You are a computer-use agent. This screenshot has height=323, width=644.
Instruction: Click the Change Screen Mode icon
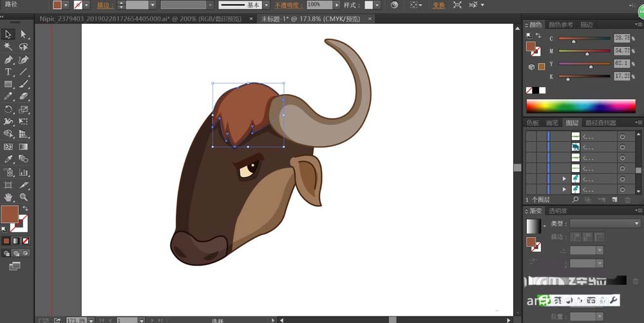click(x=15, y=266)
